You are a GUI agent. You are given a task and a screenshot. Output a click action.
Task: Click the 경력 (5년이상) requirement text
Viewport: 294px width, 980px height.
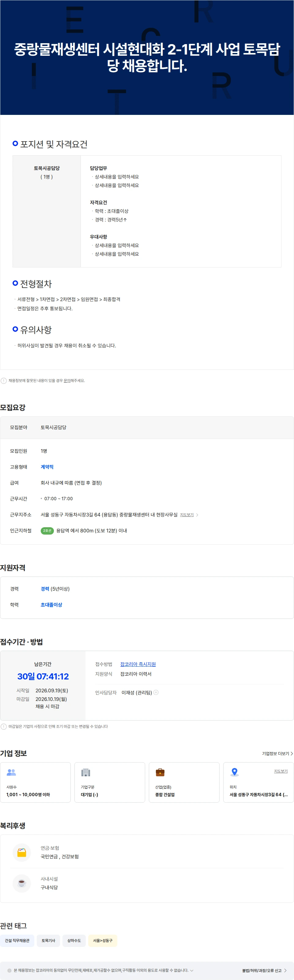point(55,589)
